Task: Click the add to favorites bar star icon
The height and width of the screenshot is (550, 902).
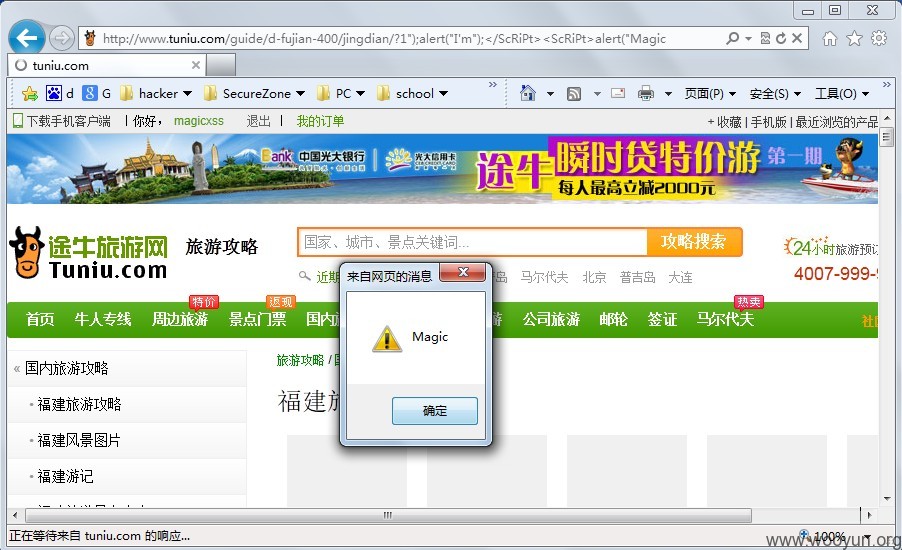Action: [x=30, y=93]
